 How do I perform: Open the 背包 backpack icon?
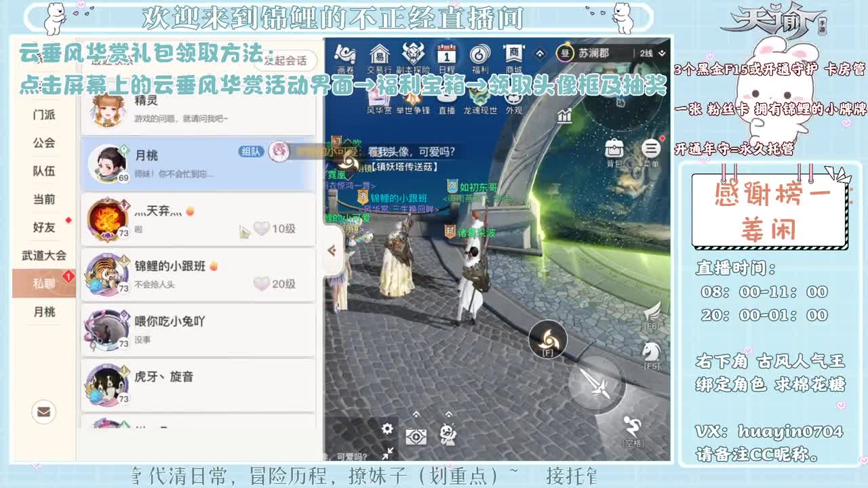[x=614, y=149]
